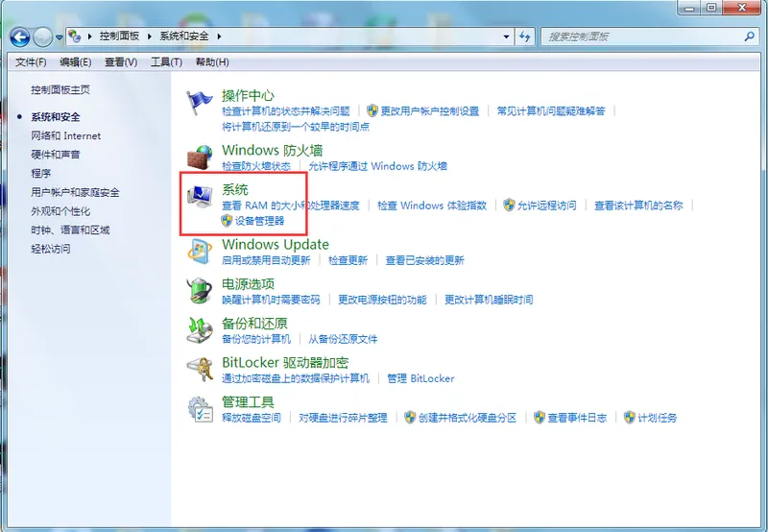Click 检查防火墙状态 link
This screenshot has width=768, height=532.
click(256, 166)
